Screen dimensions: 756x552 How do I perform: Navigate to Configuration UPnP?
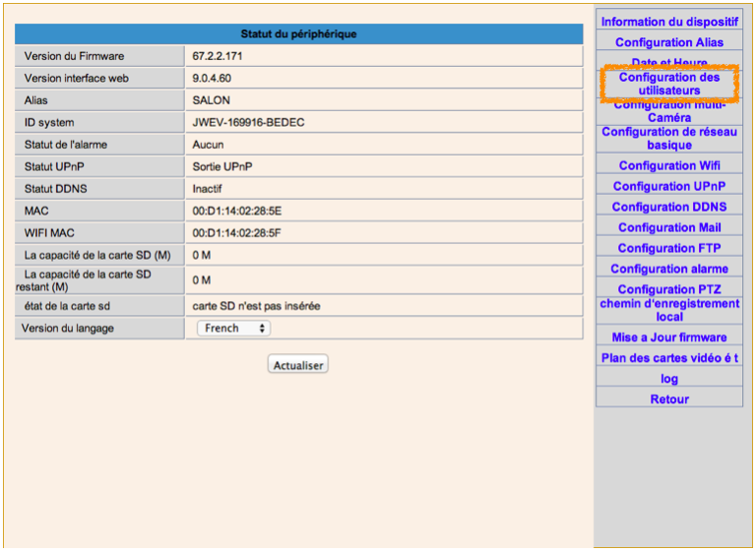click(669, 186)
